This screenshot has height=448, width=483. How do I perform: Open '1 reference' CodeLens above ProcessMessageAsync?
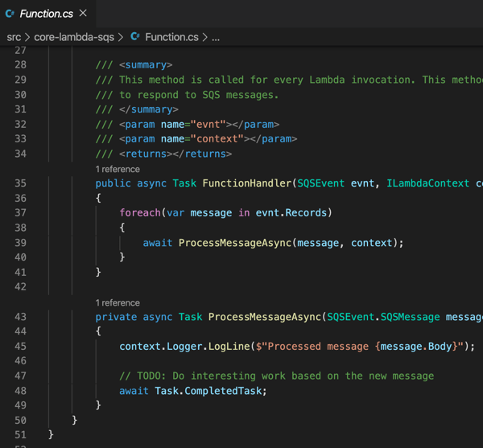point(118,302)
